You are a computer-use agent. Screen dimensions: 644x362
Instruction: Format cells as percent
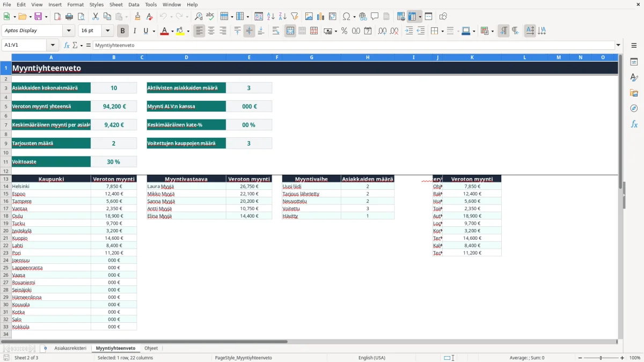point(344,31)
